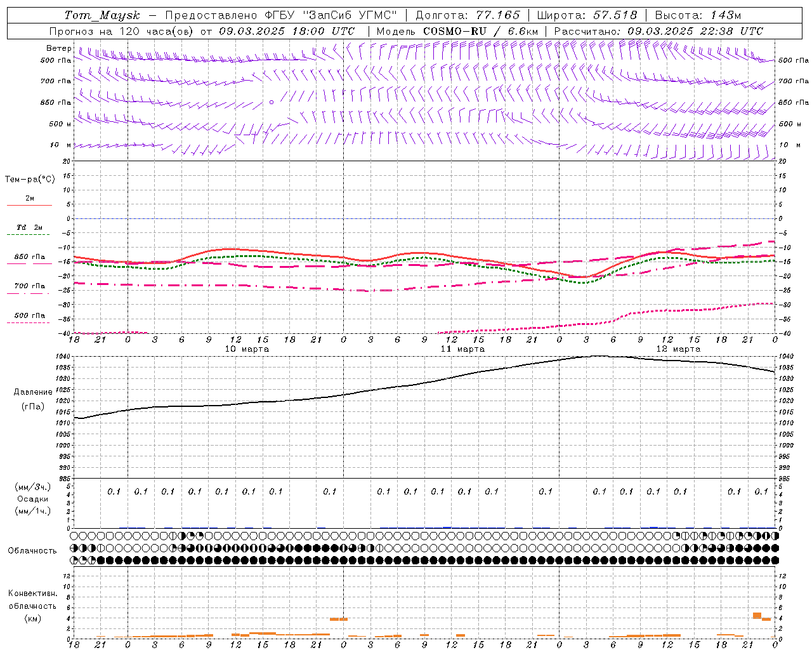Image resolution: width=812 pixels, height=650 pixels.
Task: Click the '(мм/1ч.)' precipitation unit label
Action: tap(33, 511)
